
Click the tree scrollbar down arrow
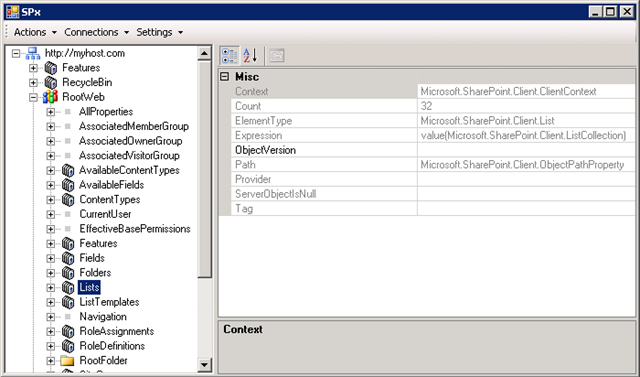point(204,364)
